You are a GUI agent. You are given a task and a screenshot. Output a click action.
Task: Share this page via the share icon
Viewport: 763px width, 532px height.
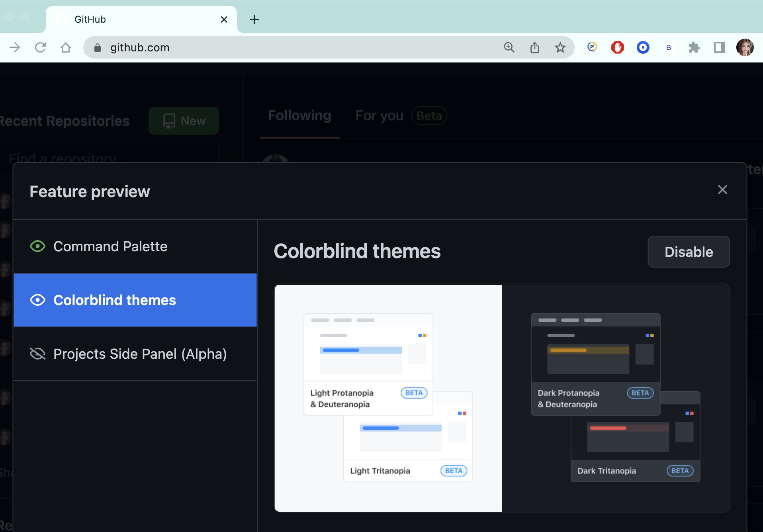click(535, 48)
